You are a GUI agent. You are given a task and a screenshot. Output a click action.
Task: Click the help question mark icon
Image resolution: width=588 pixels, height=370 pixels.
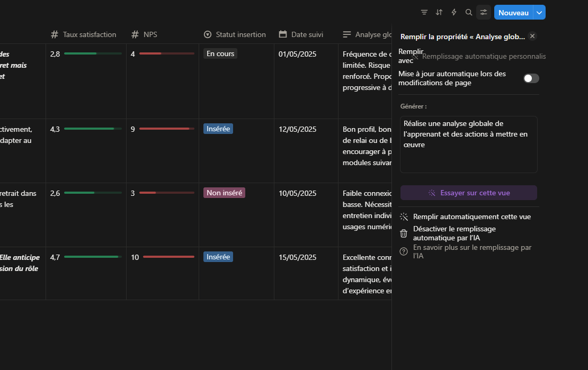(404, 251)
